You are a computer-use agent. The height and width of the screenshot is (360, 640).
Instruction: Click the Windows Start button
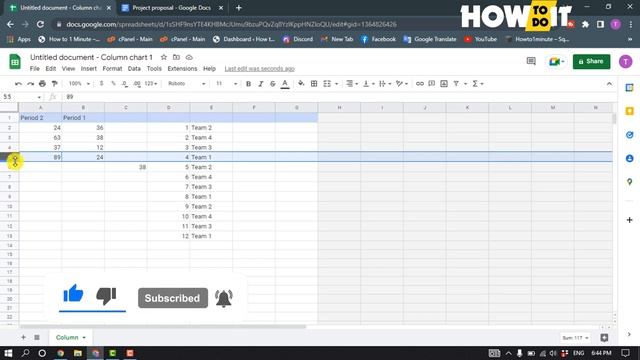click(8, 353)
